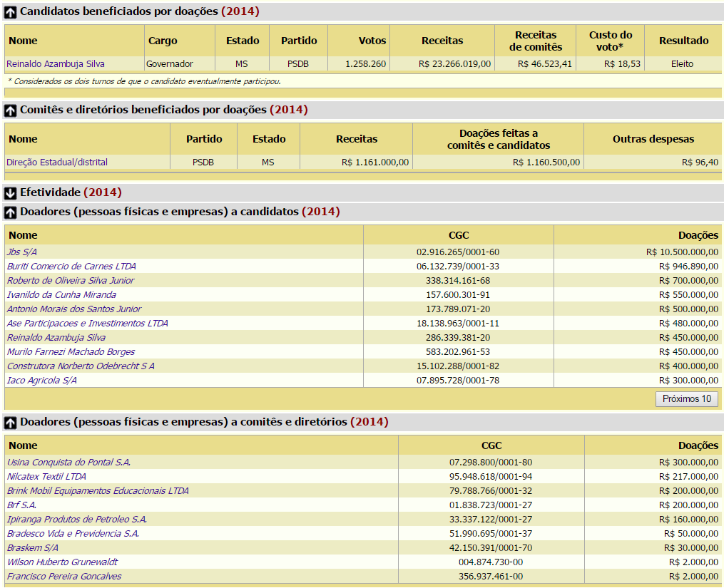Select the CGC 06.132.739/0001-33

click(x=457, y=267)
